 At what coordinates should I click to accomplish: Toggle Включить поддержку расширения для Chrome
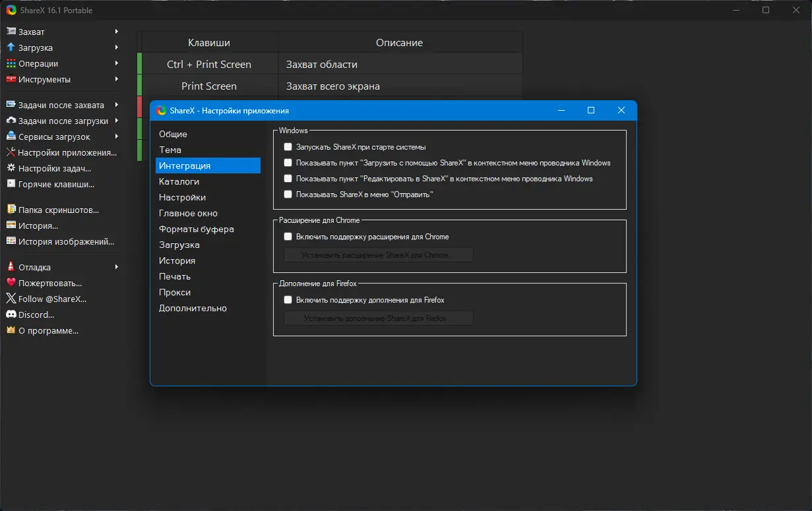(288, 237)
